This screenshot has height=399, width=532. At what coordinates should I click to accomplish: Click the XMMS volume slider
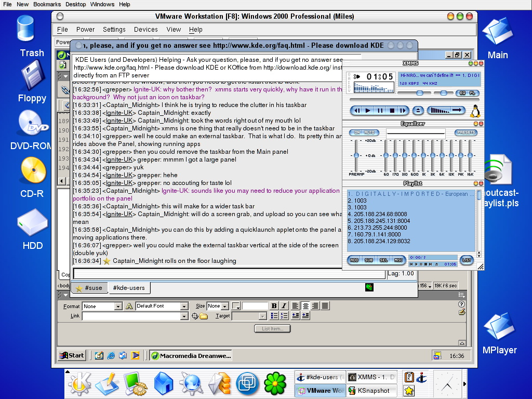pyautogui.click(x=420, y=93)
